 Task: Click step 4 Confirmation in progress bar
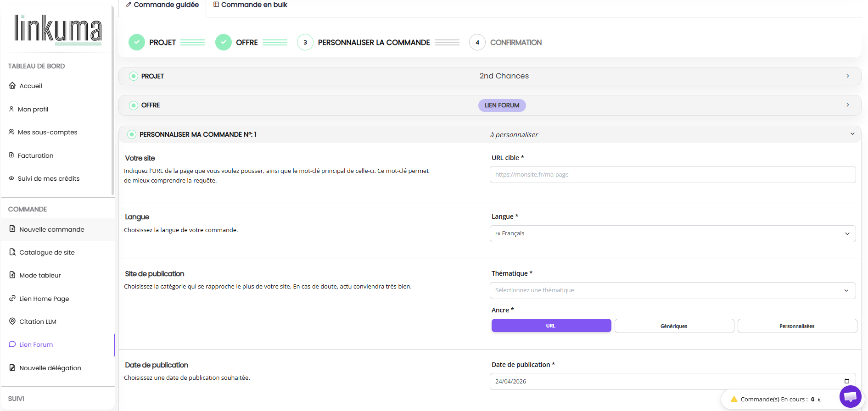pos(477,43)
